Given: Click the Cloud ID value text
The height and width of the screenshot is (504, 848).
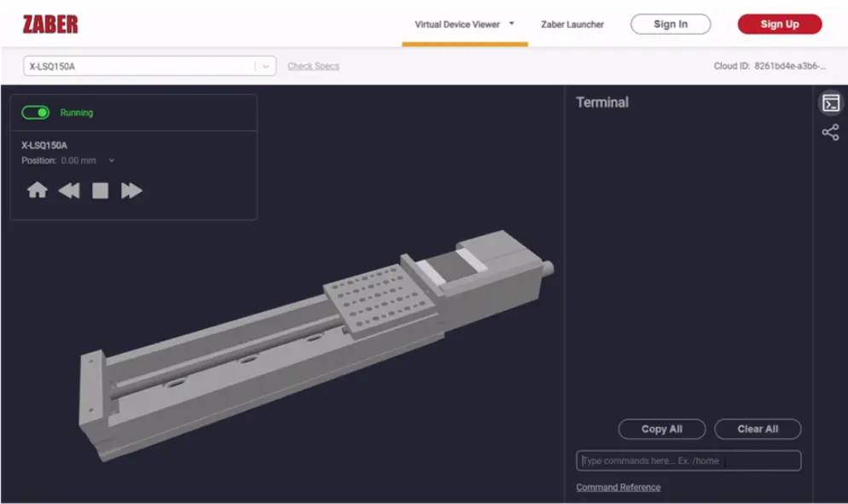Looking at the screenshot, I should pos(790,66).
